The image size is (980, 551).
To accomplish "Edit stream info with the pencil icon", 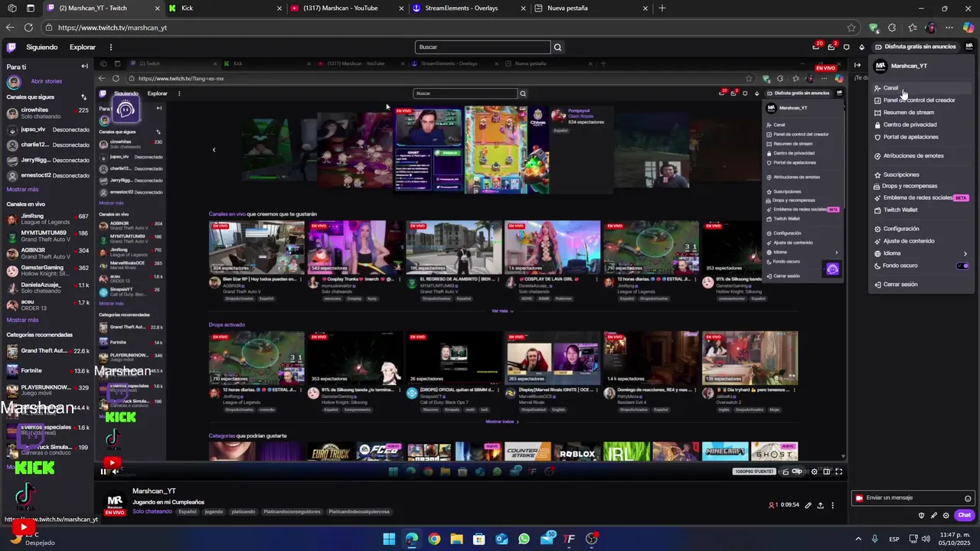I will (808, 505).
